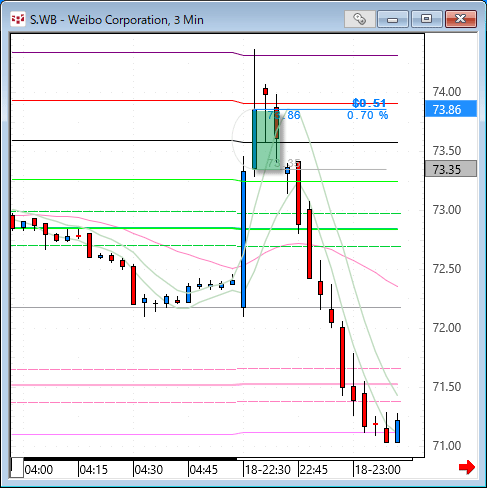
Task: Click the 04:15 time axis label
Action: [94, 470]
